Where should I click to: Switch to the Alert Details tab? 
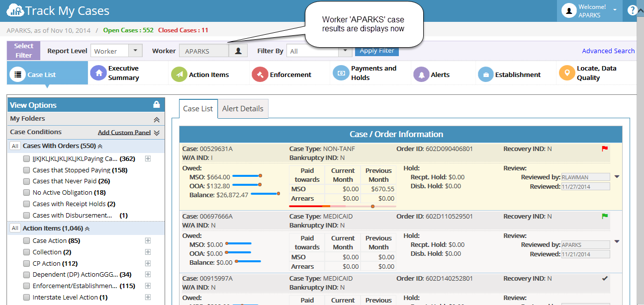coord(243,109)
